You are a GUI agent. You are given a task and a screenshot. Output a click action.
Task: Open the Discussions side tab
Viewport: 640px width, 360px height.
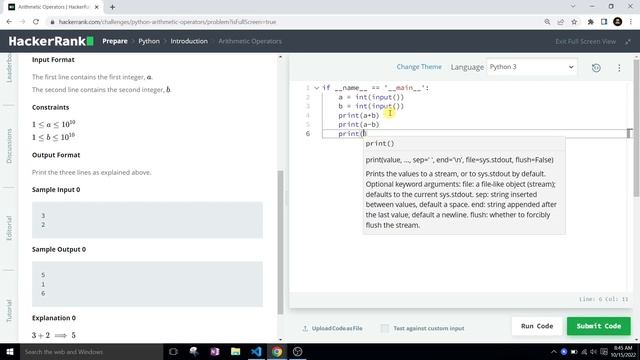[9, 146]
